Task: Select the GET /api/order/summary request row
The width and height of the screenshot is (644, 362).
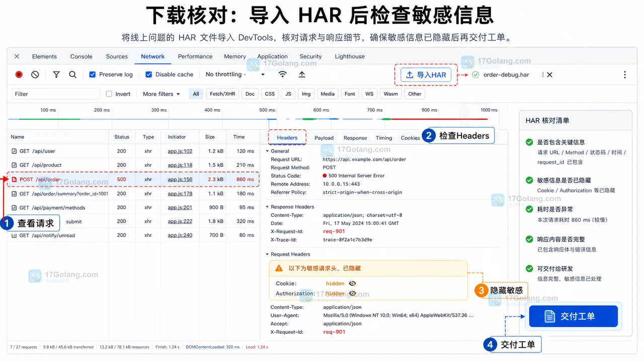Action: point(134,194)
